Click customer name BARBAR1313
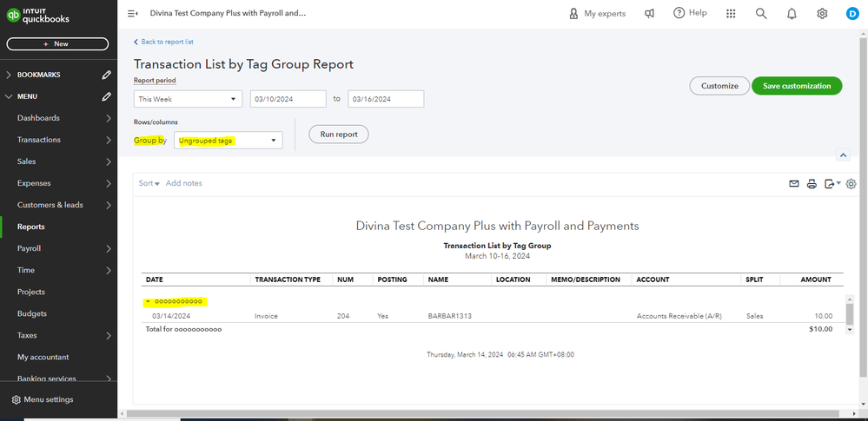Image resolution: width=868 pixels, height=421 pixels. tap(449, 317)
